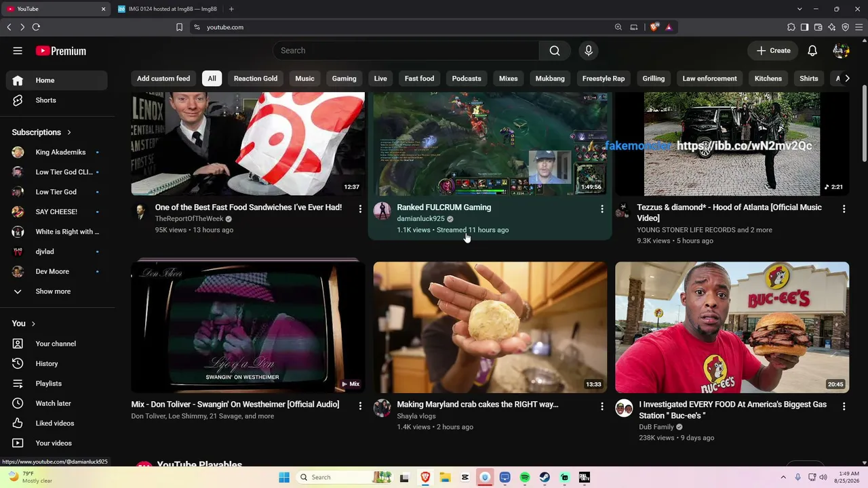Screen dimensions: 868x488
Task: Start voice search with the microphone
Action: click(x=589, y=51)
